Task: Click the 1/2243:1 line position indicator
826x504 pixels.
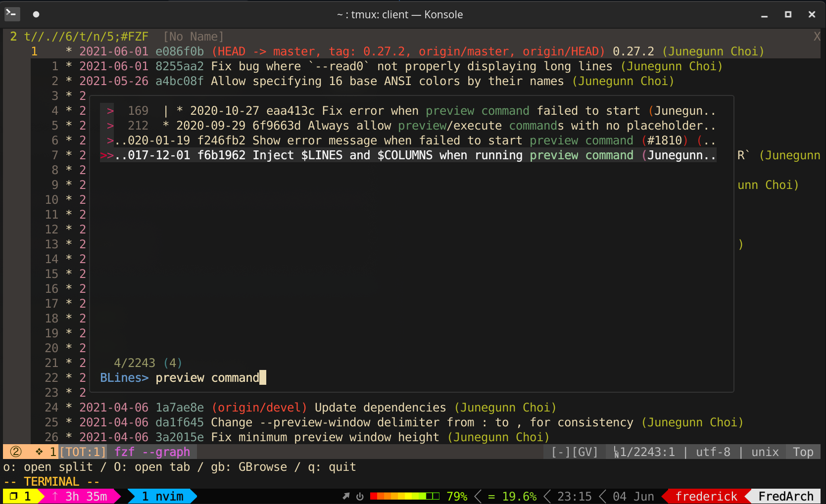Action: (x=644, y=452)
